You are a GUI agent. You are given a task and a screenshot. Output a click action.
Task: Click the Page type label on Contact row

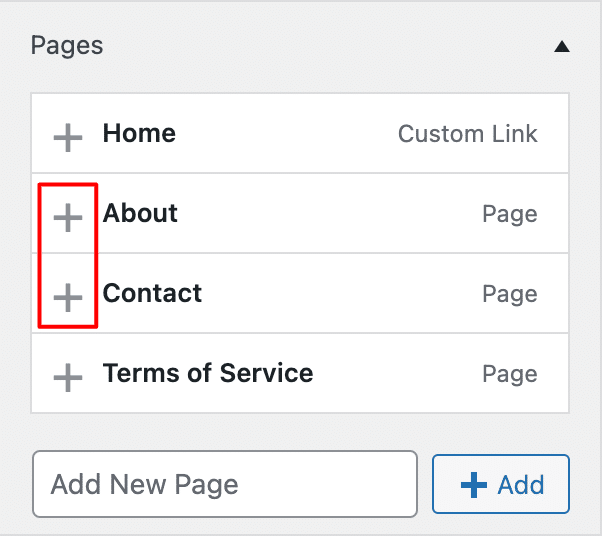click(x=509, y=294)
